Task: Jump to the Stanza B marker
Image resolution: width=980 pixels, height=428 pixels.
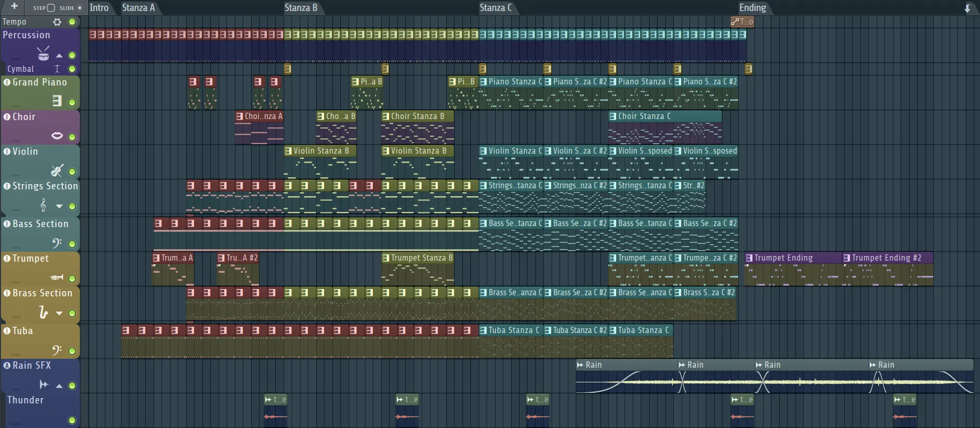Action: [300, 8]
